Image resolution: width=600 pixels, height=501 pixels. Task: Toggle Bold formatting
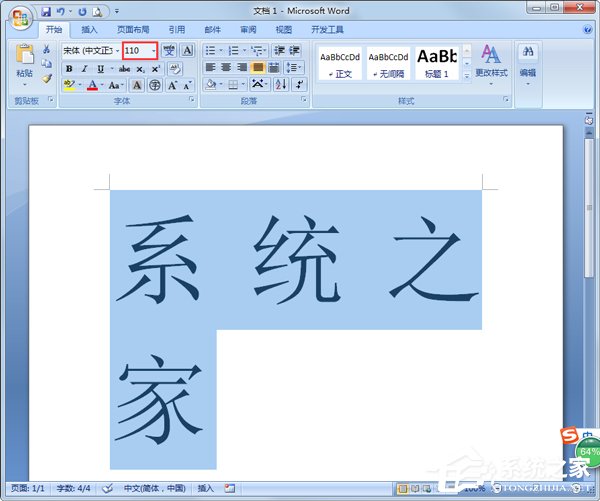point(69,68)
